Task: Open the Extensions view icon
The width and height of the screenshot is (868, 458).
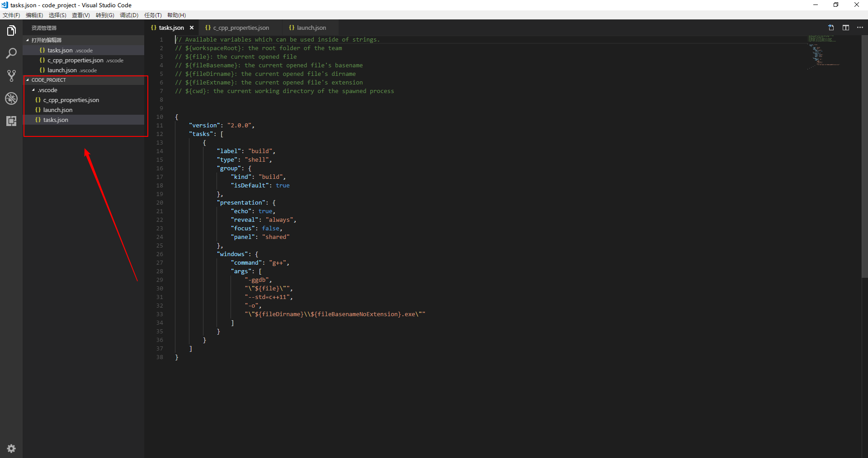Action: click(11, 121)
